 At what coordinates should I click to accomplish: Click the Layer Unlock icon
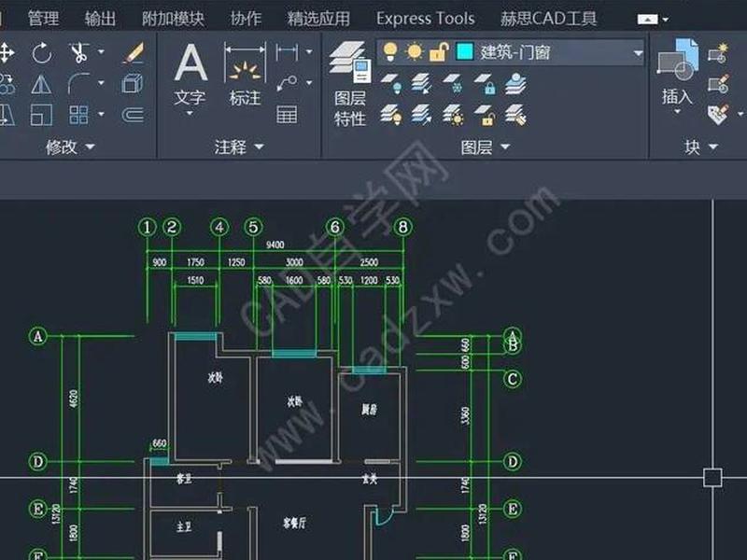pyautogui.click(x=486, y=115)
